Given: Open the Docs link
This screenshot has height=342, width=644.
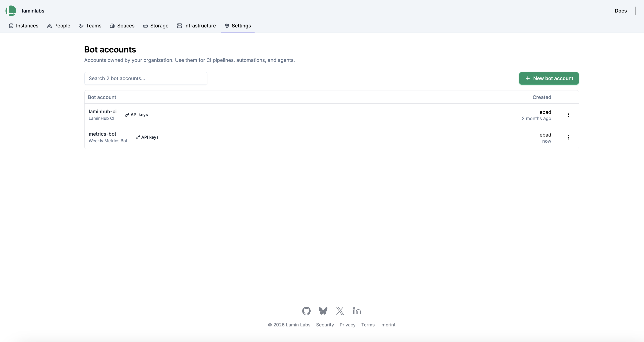Looking at the screenshot, I should pos(620,11).
